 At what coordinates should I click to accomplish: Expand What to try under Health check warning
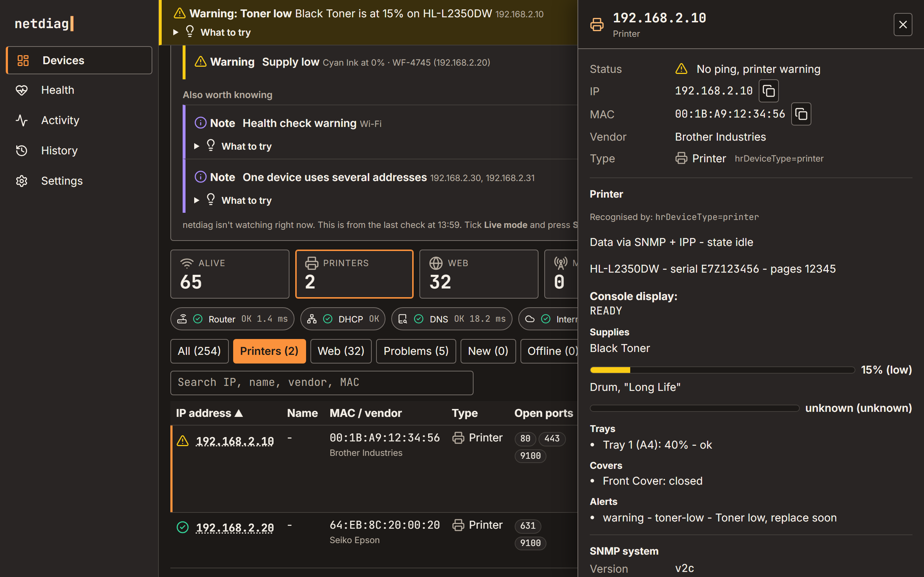point(233,146)
